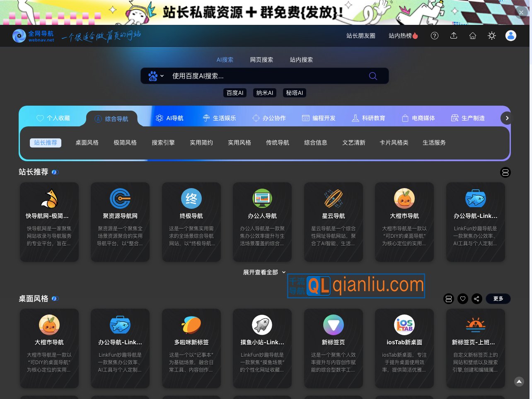Click the 帮助 question mark icon
This screenshot has height=399, width=532.
(x=434, y=36)
